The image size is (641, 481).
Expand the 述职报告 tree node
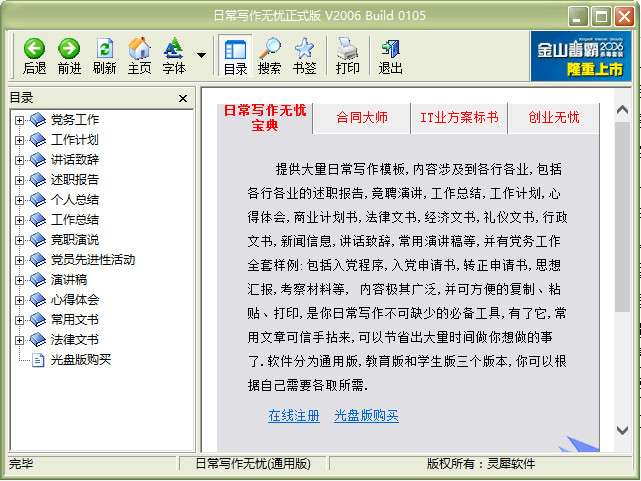click(x=19, y=180)
